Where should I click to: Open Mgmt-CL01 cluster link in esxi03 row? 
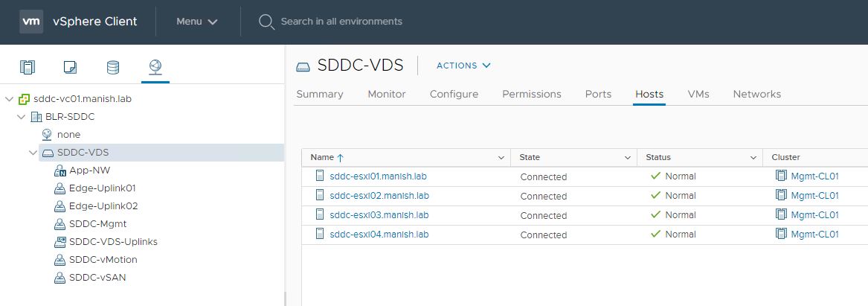pyautogui.click(x=814, y=214)
